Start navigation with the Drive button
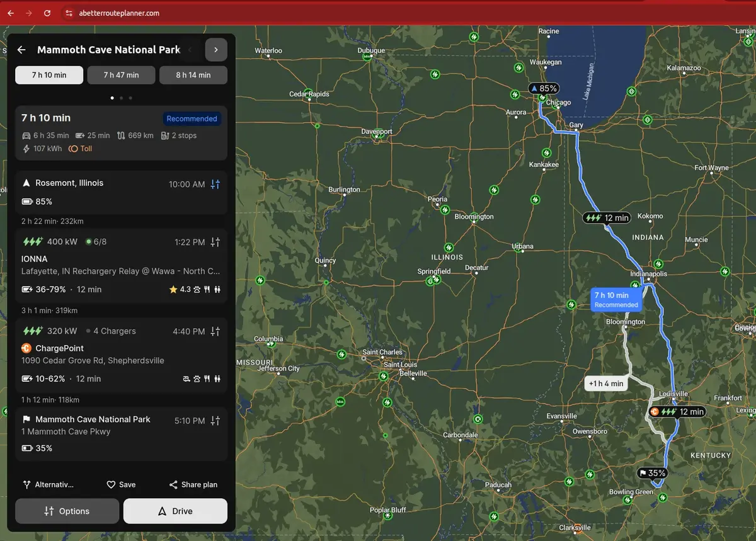The height and width of the screenshot is (541, 756). pos(175,511)
